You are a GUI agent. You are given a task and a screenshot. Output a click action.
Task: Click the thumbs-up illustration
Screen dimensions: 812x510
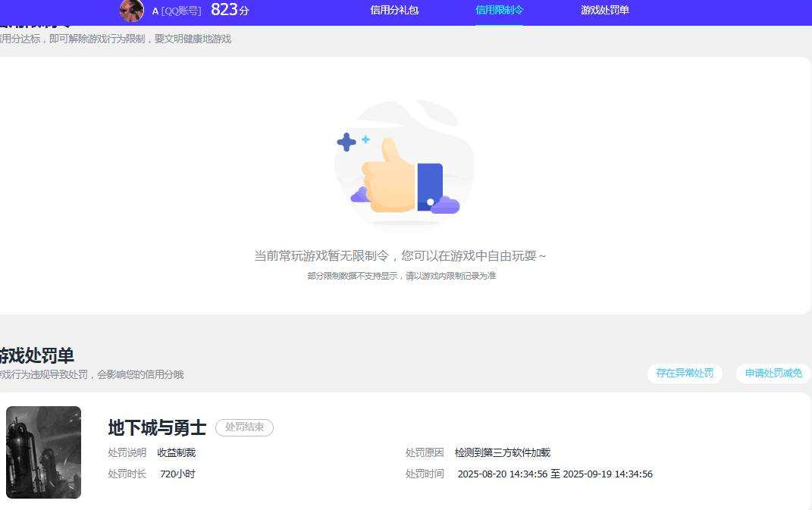click(404, 164)
